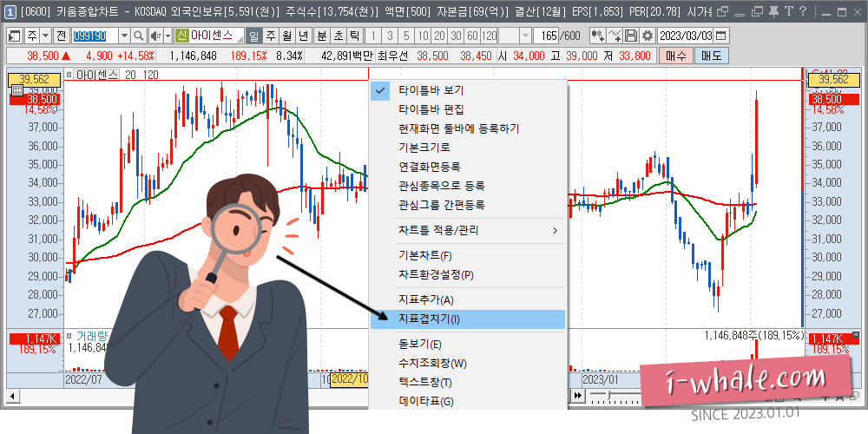Viewport: 868px width, 434px height.
Task: Click the horizontal scrollbar left arrow
Action: point(11,396)
